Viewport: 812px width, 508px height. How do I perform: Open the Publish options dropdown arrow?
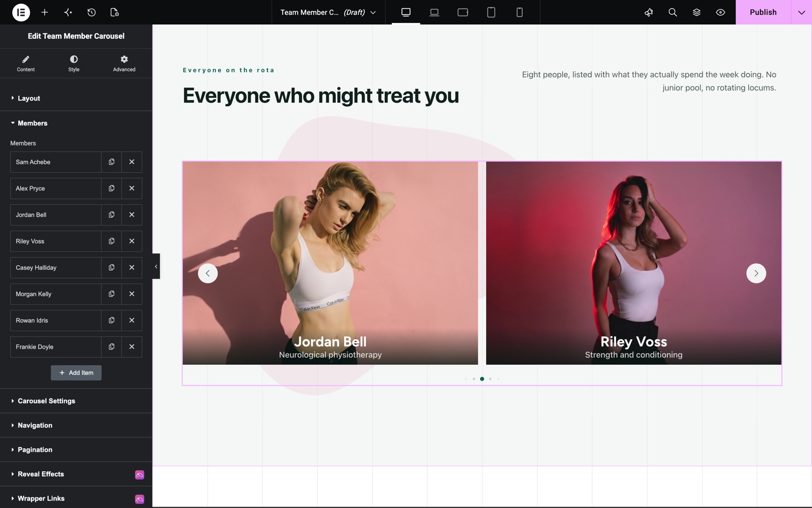click(x=802, y=12)
